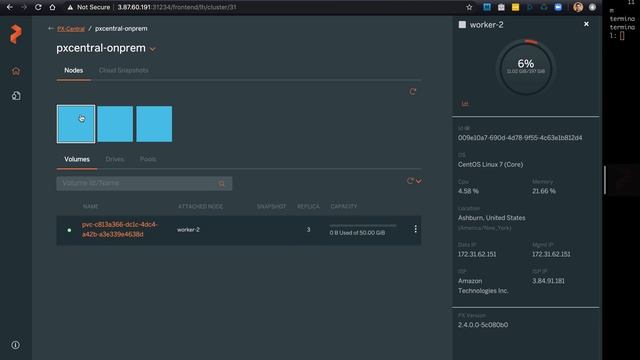Viewport: 640px width, 360px height.
Task: Select the first highlighted node tile
Action: click(x=76, y=124)
